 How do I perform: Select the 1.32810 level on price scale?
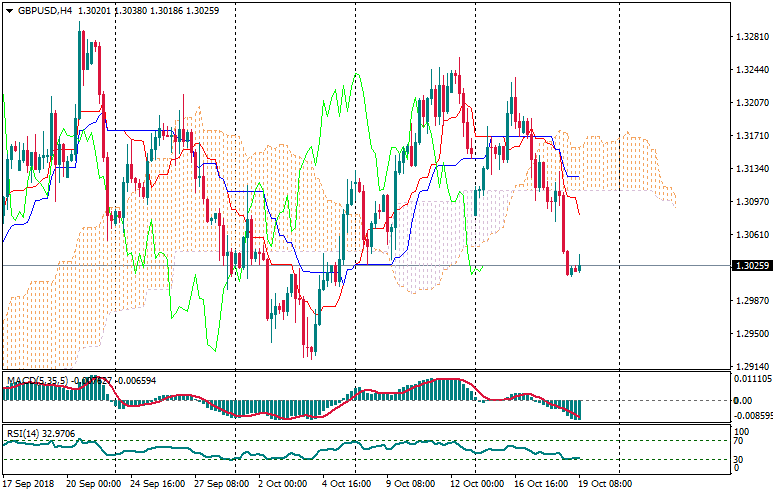750,37
